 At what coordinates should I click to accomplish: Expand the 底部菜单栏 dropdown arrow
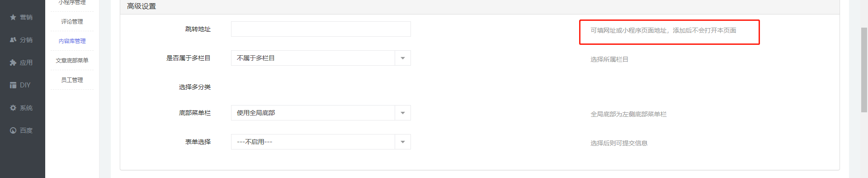(x=403, y=113)
